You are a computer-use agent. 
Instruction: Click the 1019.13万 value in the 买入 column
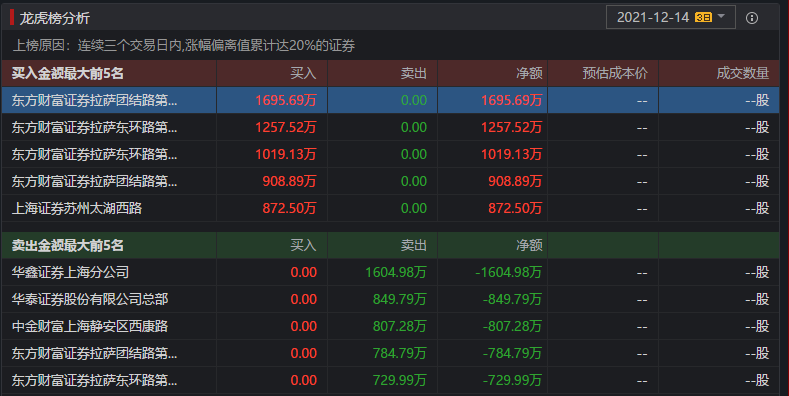pyautogui.click(x=286, y=154)
